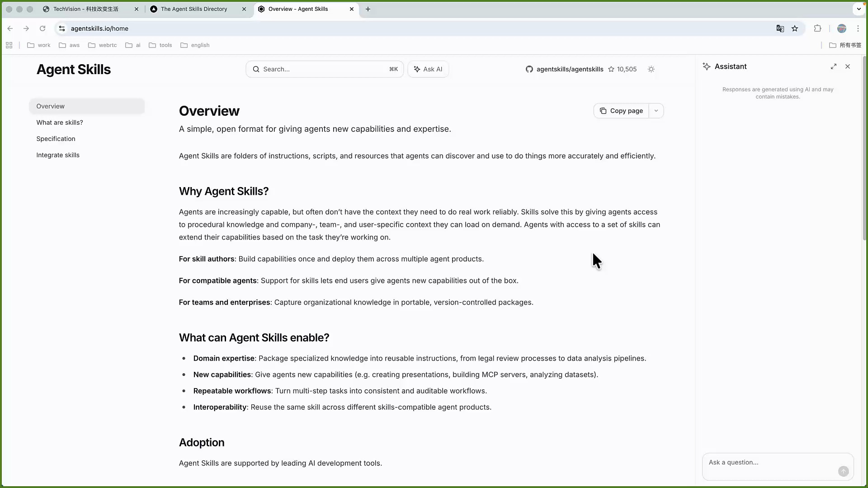
Task: Bookmark this page with the star icon
Action: [795, 28]
